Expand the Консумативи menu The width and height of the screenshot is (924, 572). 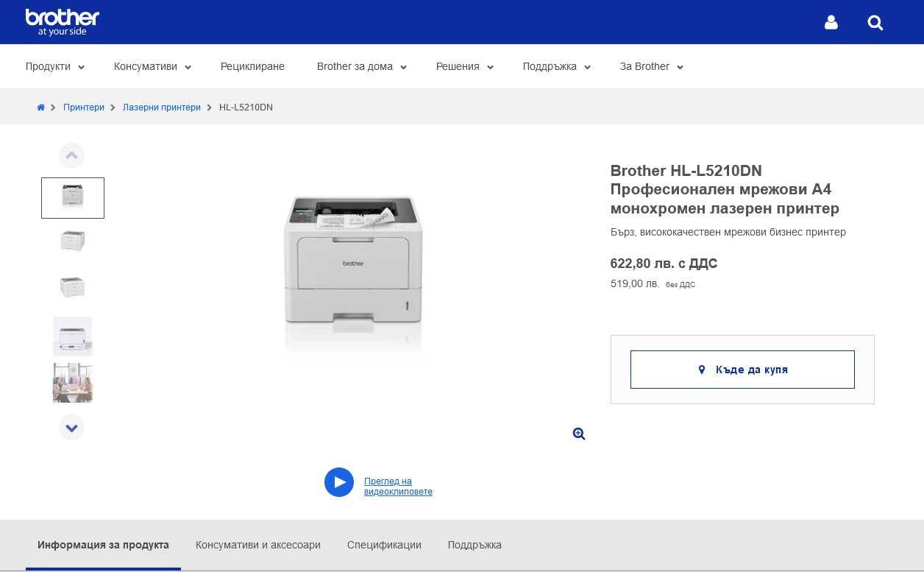point(152,66)
